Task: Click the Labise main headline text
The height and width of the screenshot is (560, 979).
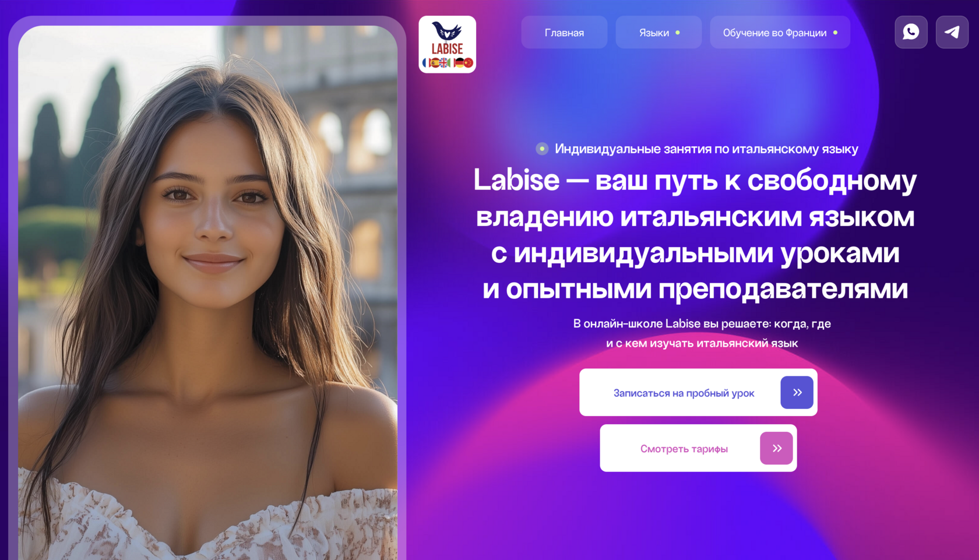Action: click(x=695, y=234)
